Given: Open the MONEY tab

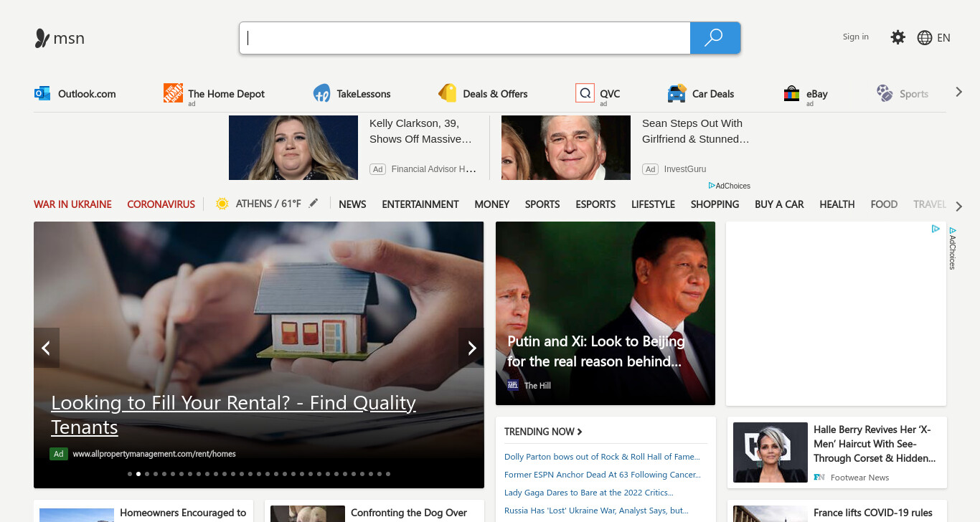Looking at the screenshot, I should (492, 204).
